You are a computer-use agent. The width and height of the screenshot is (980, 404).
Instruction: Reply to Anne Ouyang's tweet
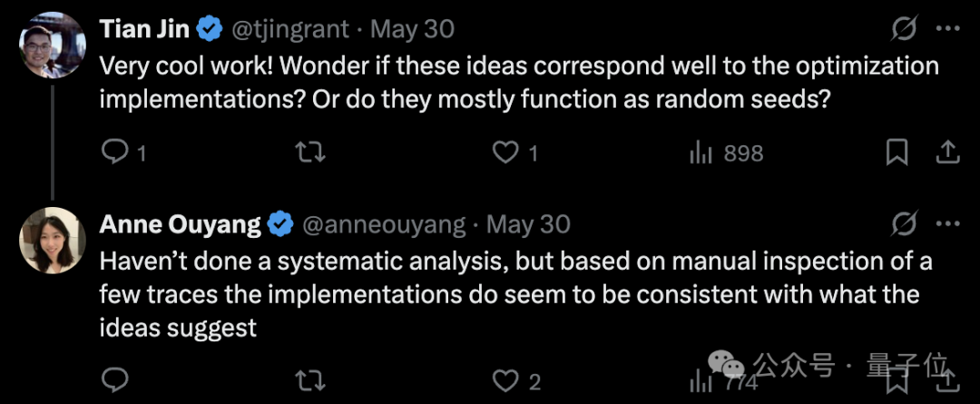[114, 379]
